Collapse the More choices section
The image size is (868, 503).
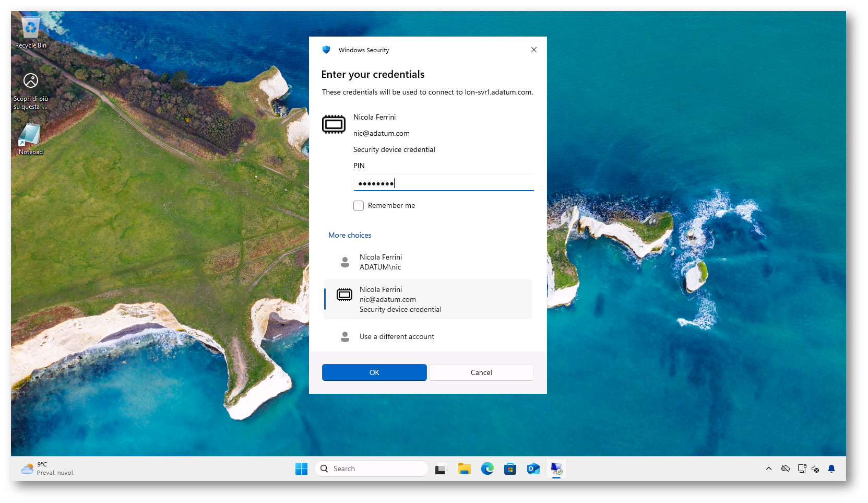pyautogui.click(x=350, y=236)
